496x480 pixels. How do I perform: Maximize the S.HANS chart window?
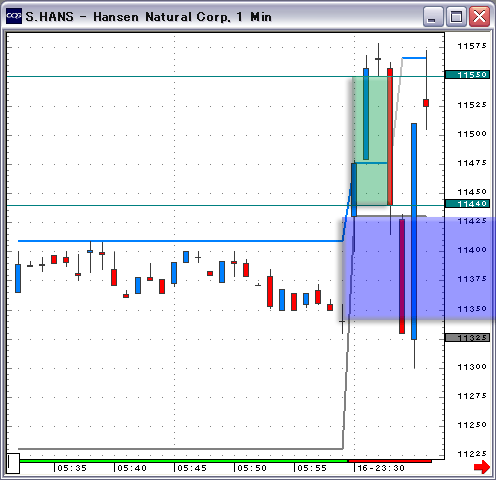(456, 17)
